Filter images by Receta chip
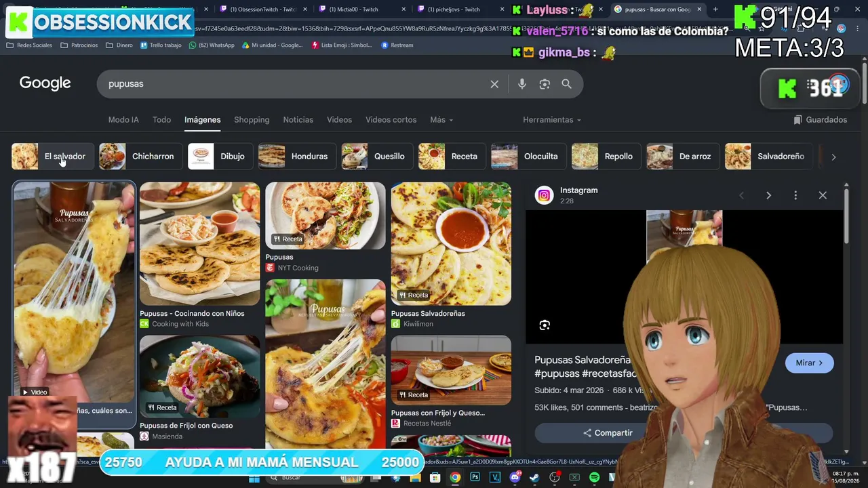Screen dimensions: 868x488 tap(452, 157)
